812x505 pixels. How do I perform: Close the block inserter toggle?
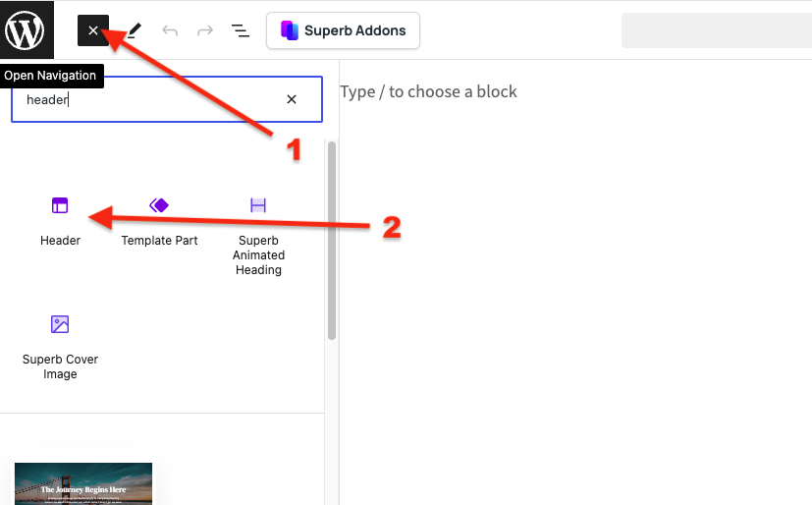pos(93,30)
